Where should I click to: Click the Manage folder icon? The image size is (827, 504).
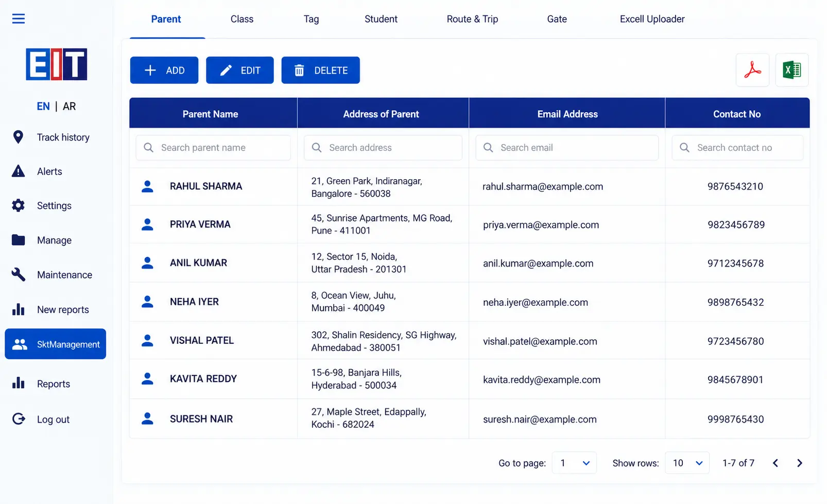tap(18, 240)
